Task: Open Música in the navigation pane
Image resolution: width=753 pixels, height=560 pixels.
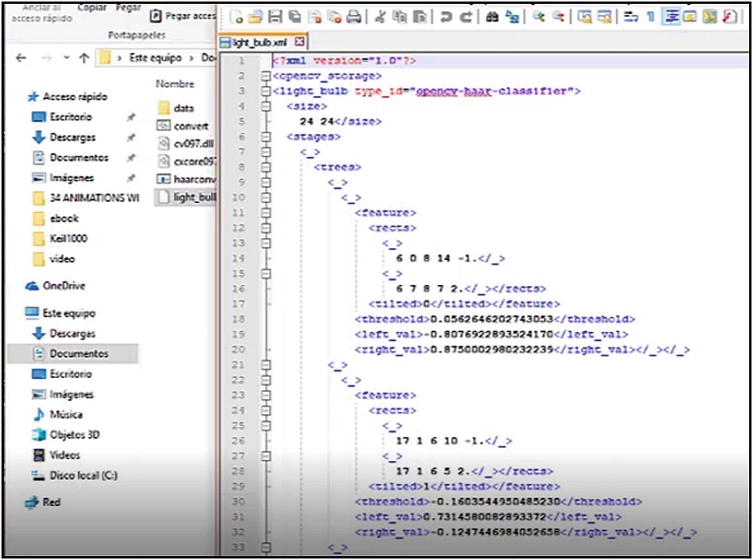Action: (58, 415)
